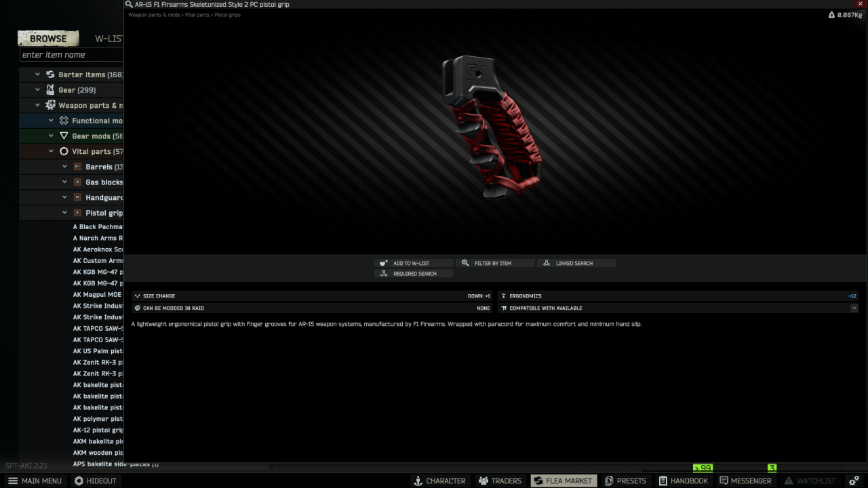Collapse the Barrels chevron
Viewport: 868px width, 488px height.
point(64,167)
